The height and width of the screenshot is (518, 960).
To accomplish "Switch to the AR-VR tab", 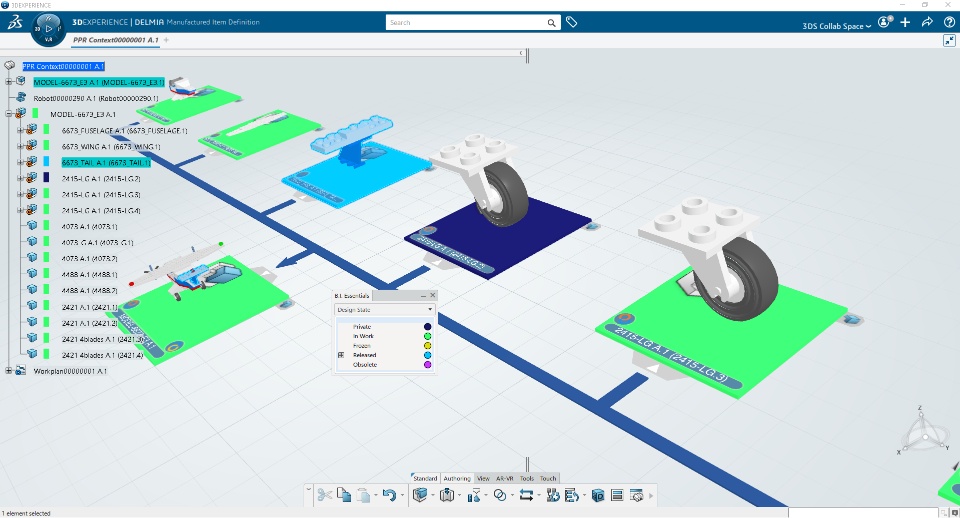I will pyautogui.click(x=504, y=478).
